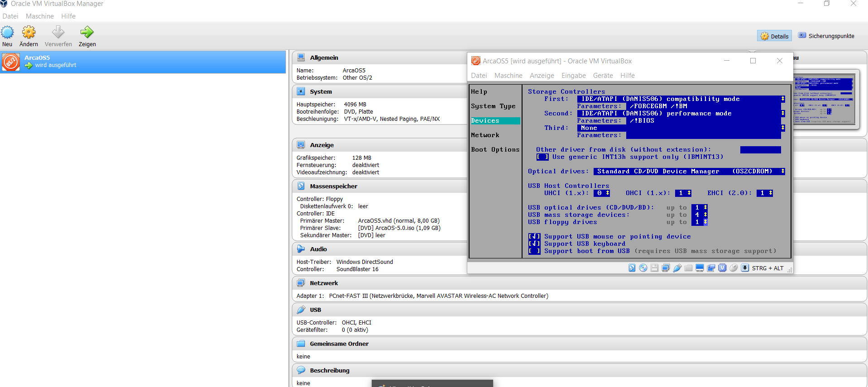The height and width of the screenshot is (387, 868).
Task: Change the EHCI (2.0) controller count spinner
Action: pos(765,193)
